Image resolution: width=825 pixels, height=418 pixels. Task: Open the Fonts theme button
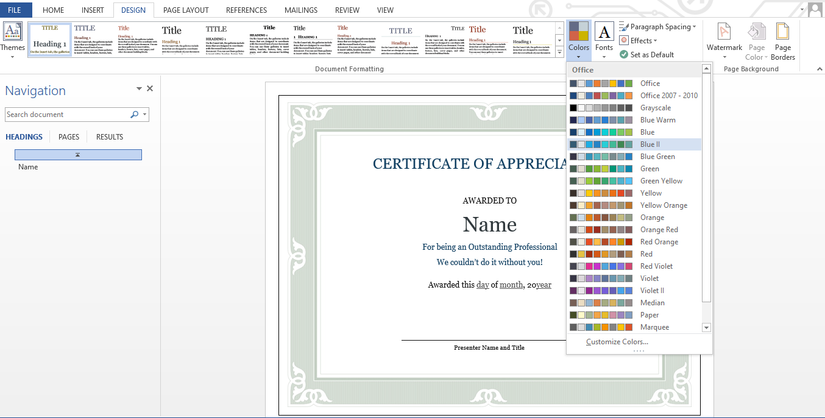(x=604, y=38)
